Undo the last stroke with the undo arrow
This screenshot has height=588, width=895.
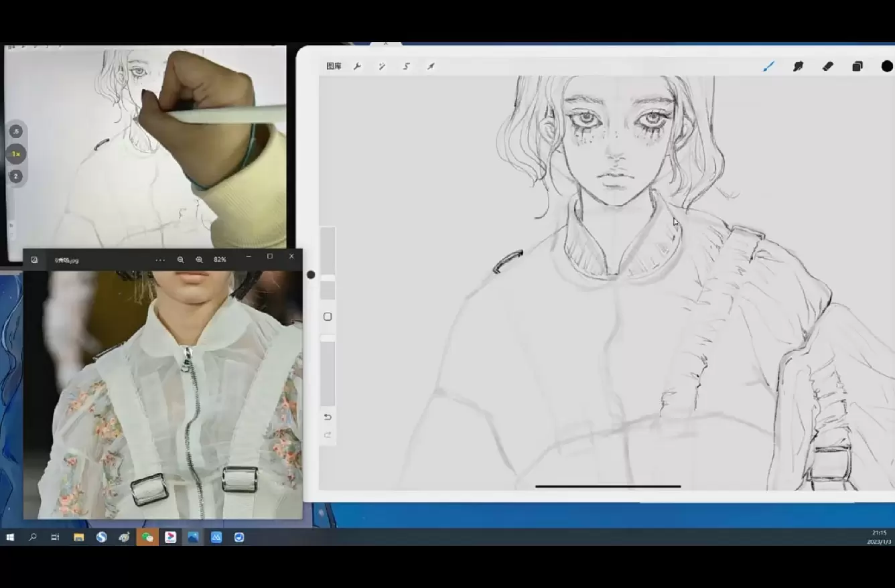pyautogui.click(x=328, y=417)
